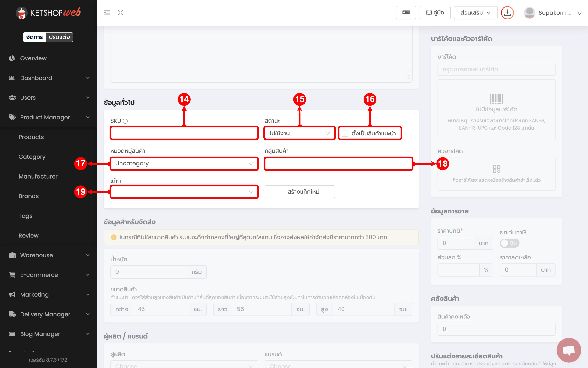Click the Product Manager tags icon
588x368 pixels.
point(12,117)
